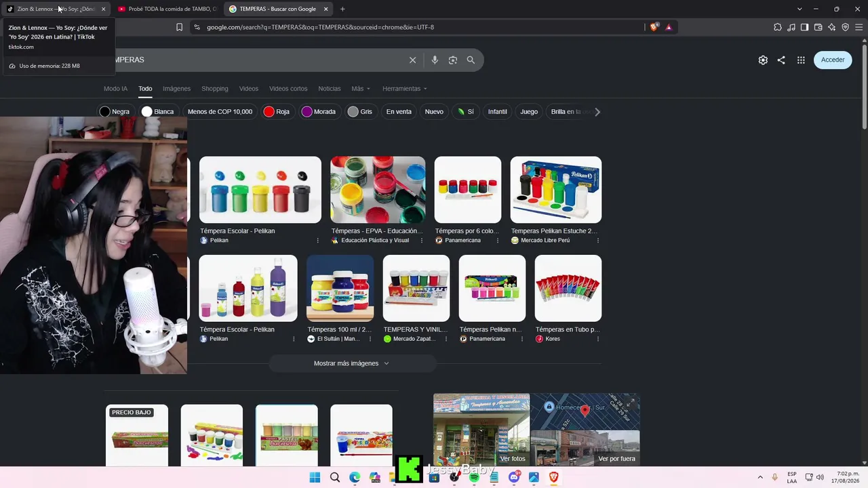Close the TEMPERAS Google search tab

click(x=325, y=9)
